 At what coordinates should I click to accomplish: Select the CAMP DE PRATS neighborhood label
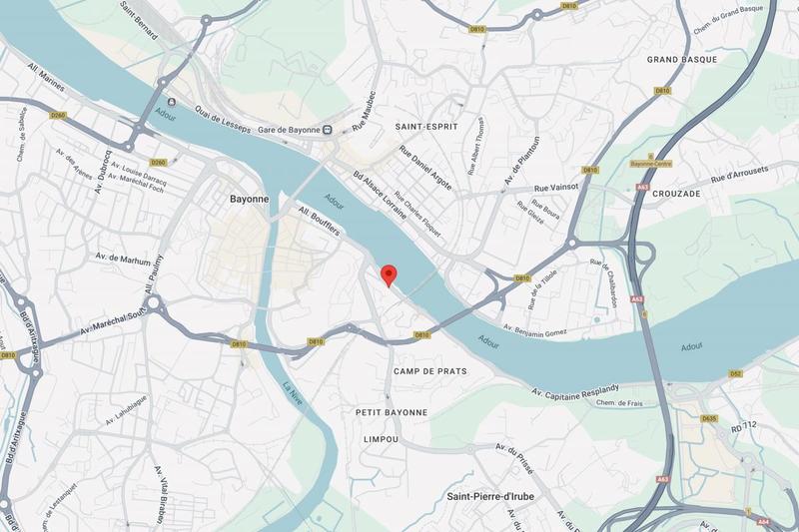tap(430, 371)
